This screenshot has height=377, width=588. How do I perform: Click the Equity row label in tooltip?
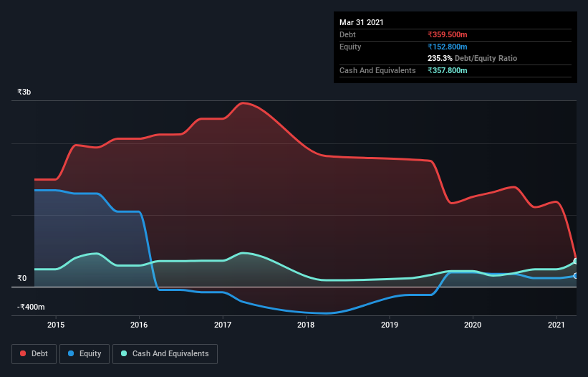click(350, 47)
